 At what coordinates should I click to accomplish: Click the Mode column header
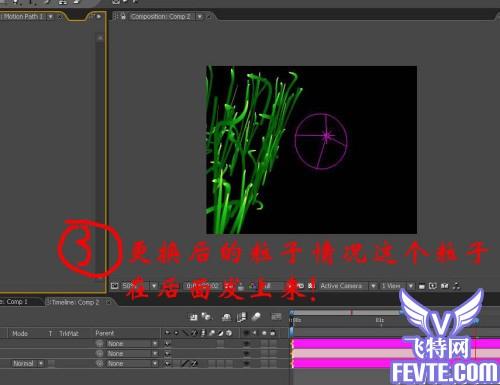(20, 333)
